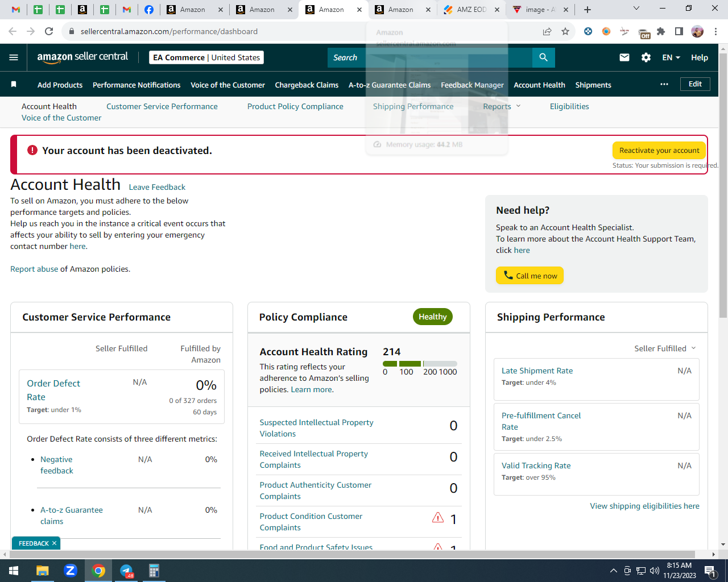Viewport: 728px width, 582px height.
Task: Click the bookmark icon in the favorites bar
Action: [14, 84]
